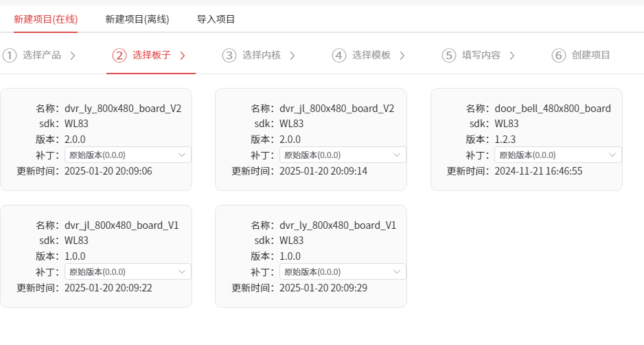
Task: Open the 导入项目 tab
Action: (216, 19)
